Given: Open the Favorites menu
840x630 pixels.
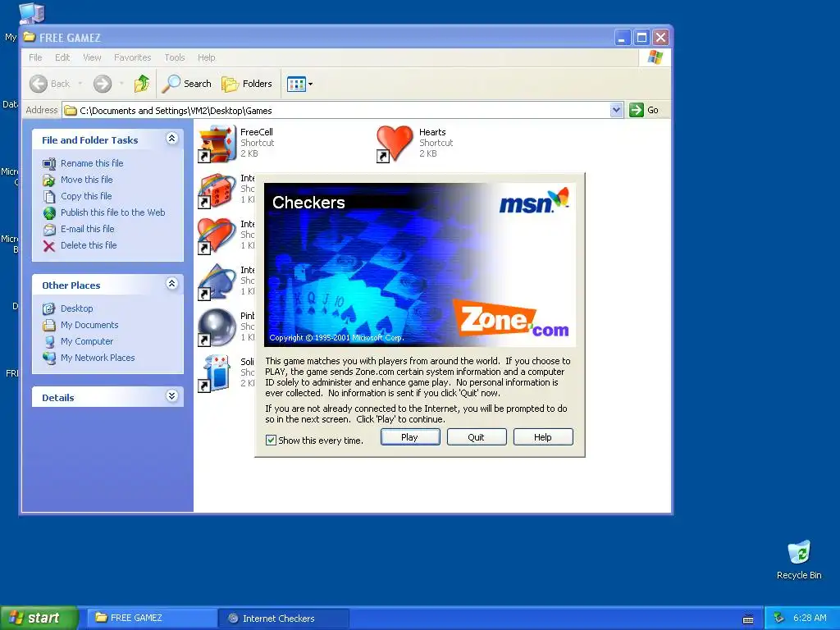Looking at the screenshot, I should tap(132, 57).
